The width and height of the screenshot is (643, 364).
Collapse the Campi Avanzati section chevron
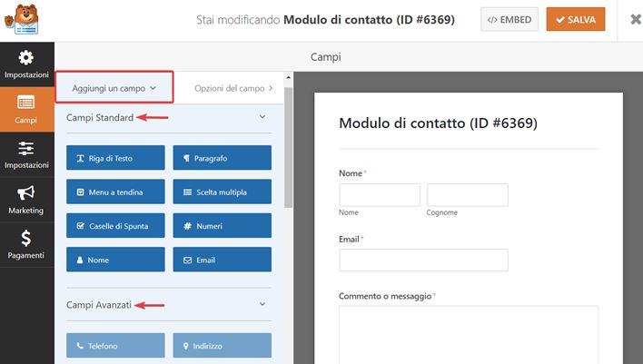pos(262,304)
